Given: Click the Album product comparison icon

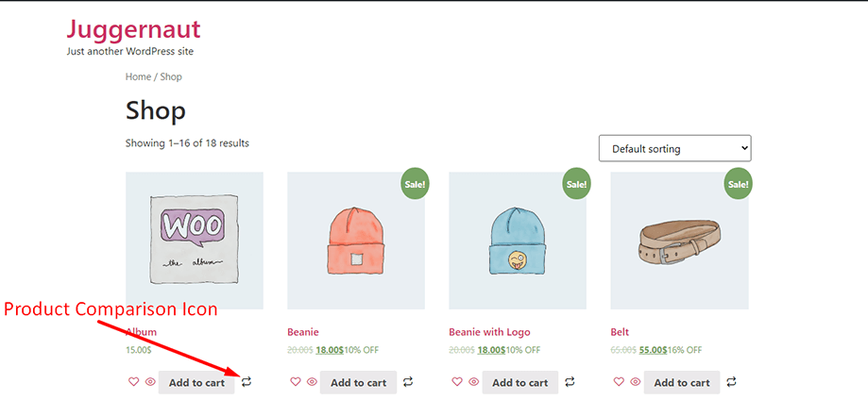Looking at the screenshot, I should (x=247, y=382).
